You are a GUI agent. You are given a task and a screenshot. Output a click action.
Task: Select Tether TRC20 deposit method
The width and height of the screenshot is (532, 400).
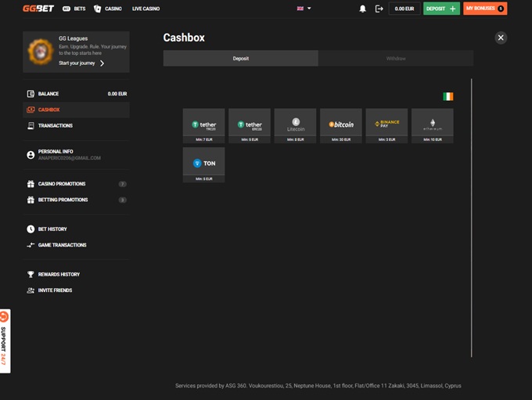click(x=203, y=124)
